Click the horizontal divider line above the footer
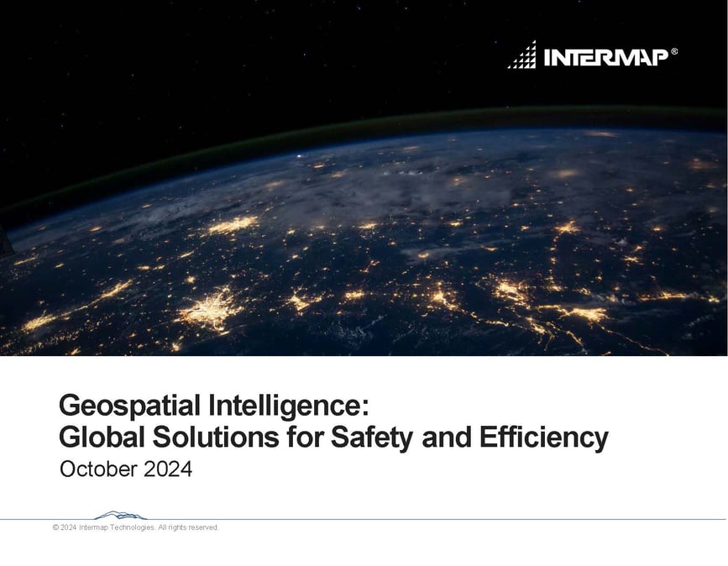Screen dimensions: 728x566 tap(364, 517)
